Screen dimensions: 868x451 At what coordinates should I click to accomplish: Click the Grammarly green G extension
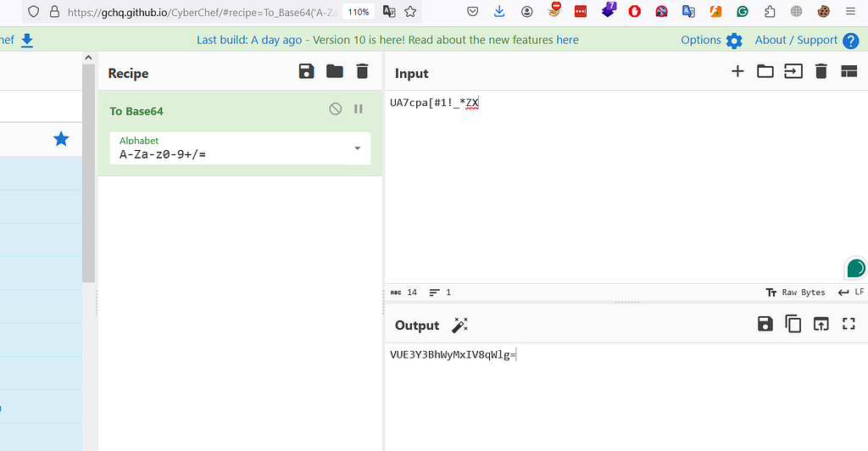click(743, 12)
